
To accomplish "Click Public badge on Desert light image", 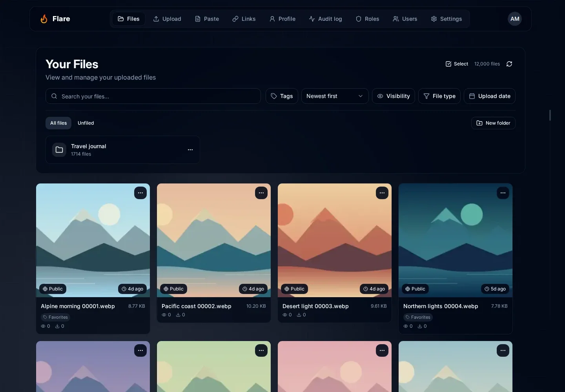I will point(294,289).
